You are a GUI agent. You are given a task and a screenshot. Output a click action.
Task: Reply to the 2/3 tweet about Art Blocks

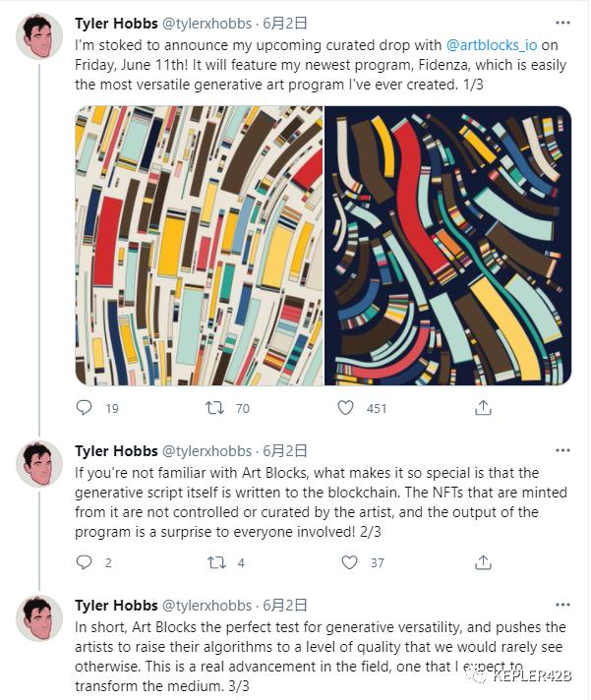[x=85, y=562]
